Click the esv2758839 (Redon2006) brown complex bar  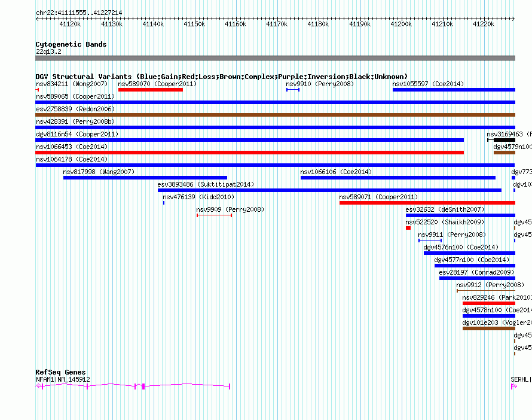(275, 115)
